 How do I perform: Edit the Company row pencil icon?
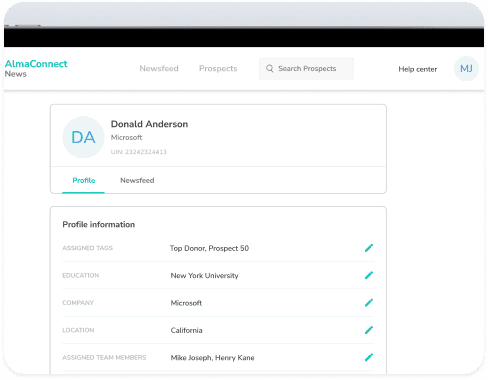point(369,303)
